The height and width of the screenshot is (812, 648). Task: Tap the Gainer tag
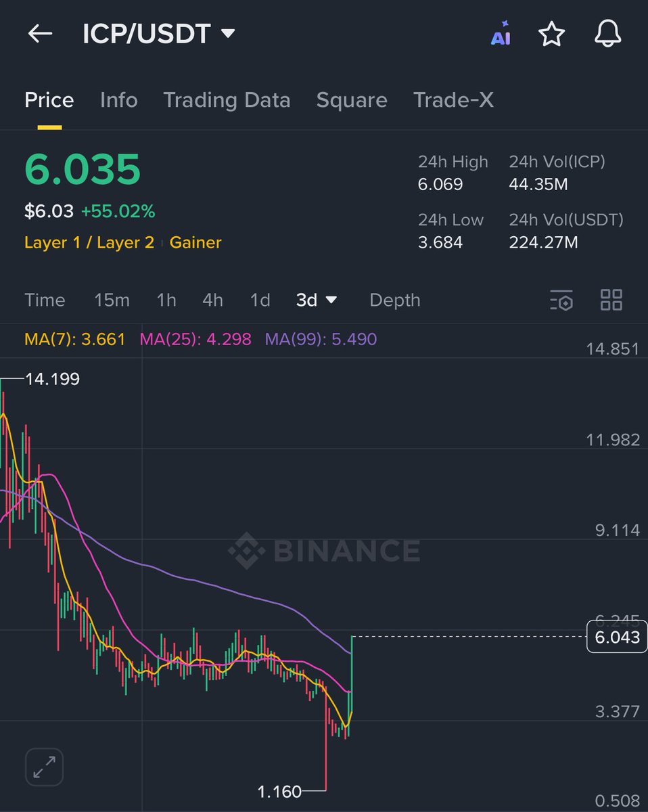click(195, 242)
